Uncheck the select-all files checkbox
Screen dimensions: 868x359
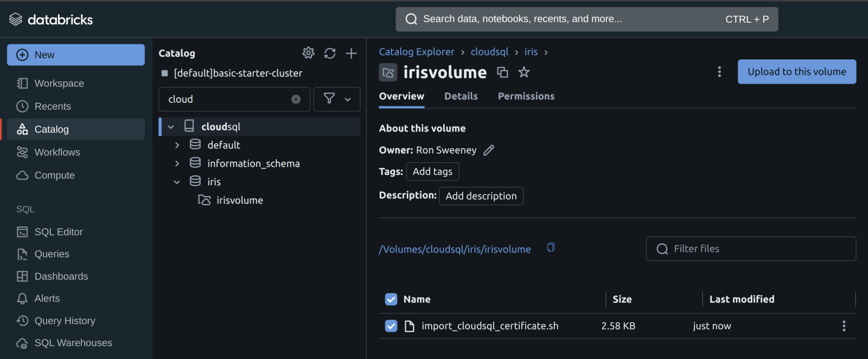[x=391, y=299]
